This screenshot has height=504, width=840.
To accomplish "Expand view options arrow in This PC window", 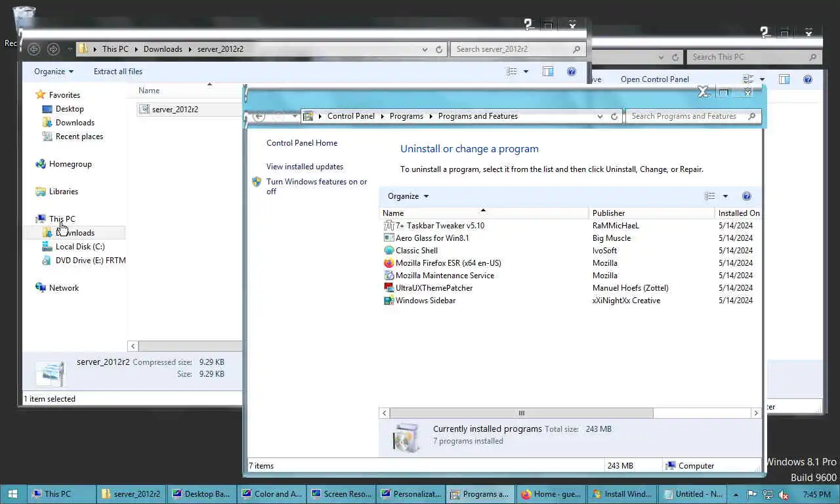I will 762,79.
